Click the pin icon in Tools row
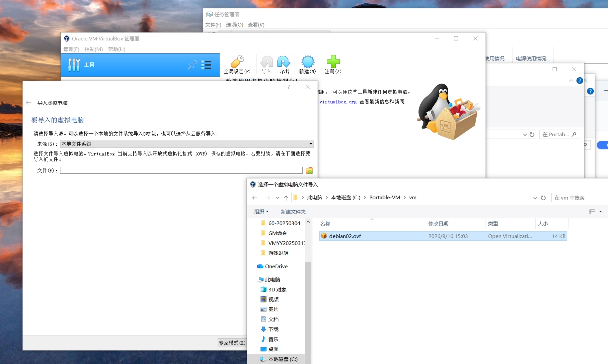The height and width of the screenshot is (364, 608). (x=192, y=65)
